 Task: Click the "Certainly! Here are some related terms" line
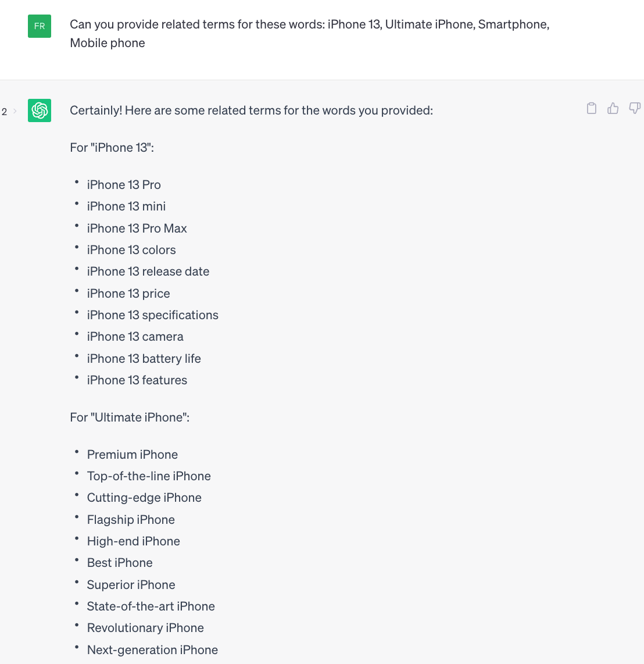(251, 110)
